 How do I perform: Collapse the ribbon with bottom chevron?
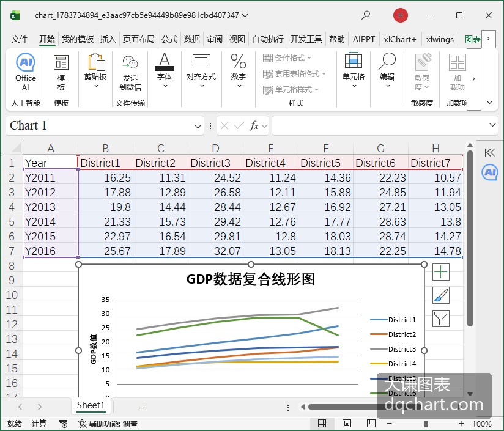(489, 103)
